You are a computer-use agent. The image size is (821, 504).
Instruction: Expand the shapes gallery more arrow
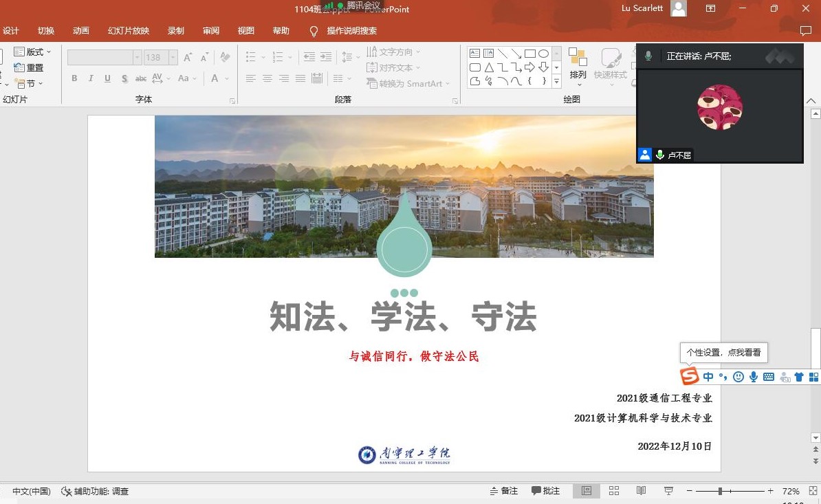[556, 83]
